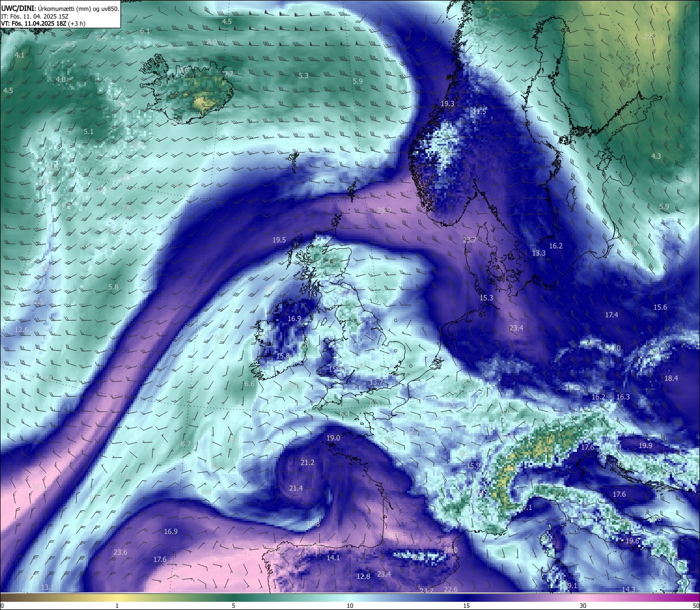Click the 14.1 value label

333,557
